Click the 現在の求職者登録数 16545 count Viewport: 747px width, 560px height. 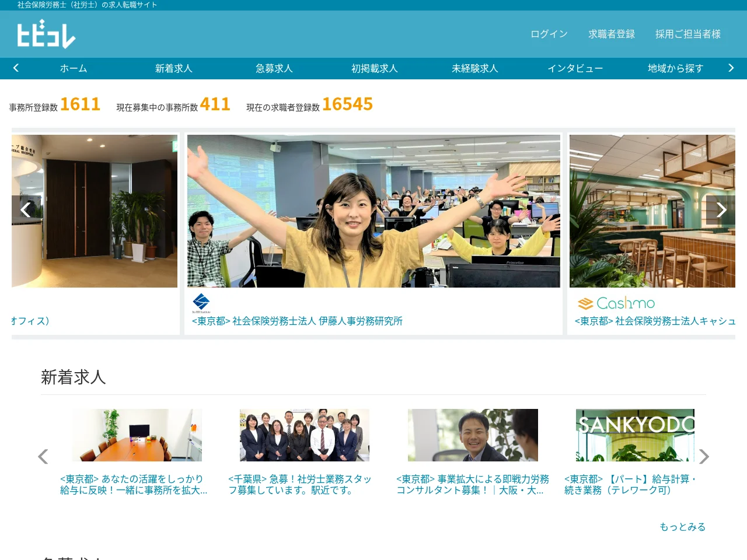(309, 104)
